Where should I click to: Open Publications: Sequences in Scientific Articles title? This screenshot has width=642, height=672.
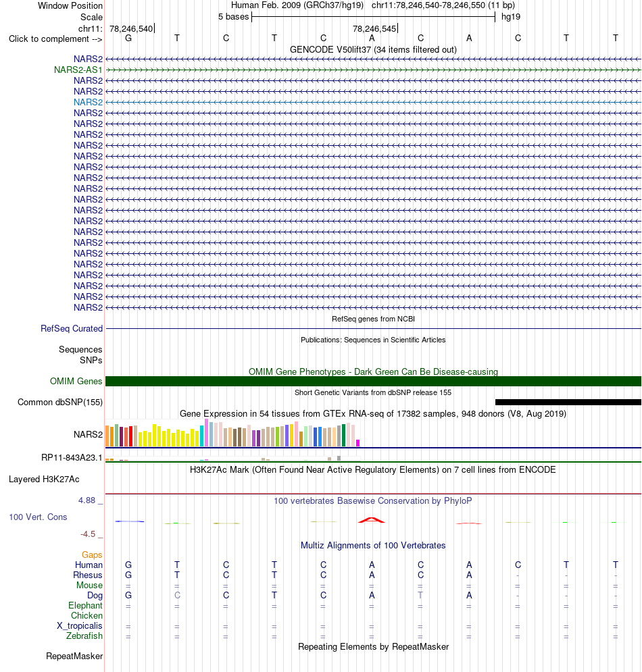(373, 340)
